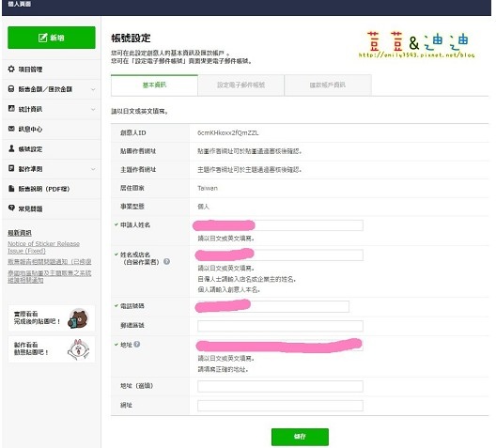Screen dimensions: 496x448
Task: Click the 個人 business type value
Action: coord(204,207)
